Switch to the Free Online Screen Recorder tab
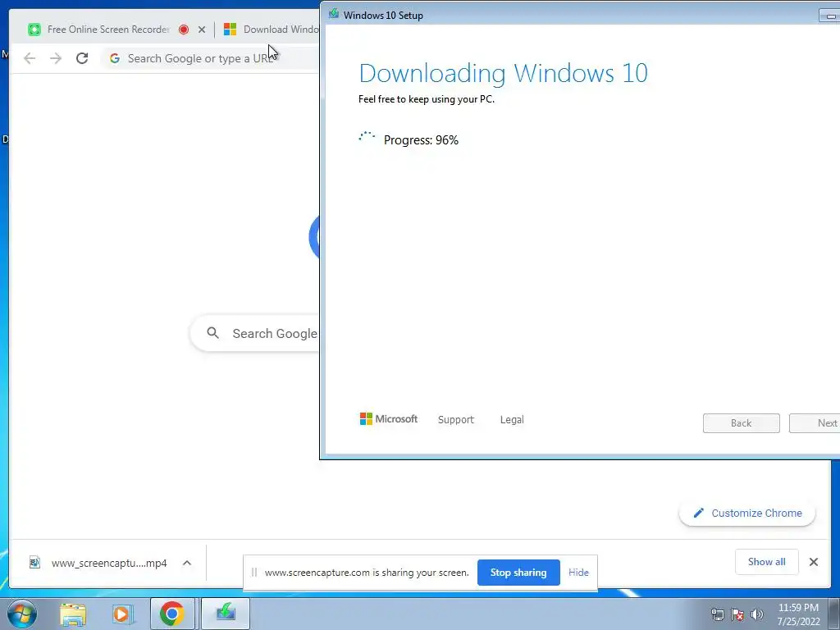Image resolution: width=840 pixels, height=630 pixels. click(109, 30)
